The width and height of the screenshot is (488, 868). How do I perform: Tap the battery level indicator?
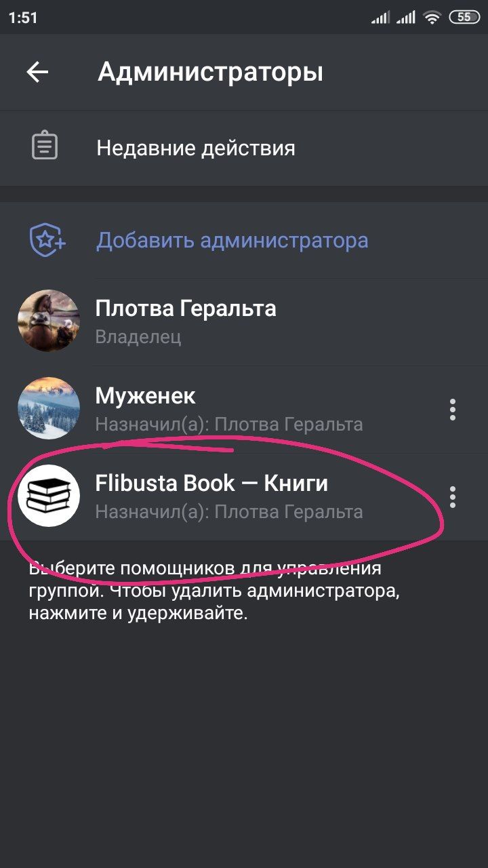[x=464, y=18]
